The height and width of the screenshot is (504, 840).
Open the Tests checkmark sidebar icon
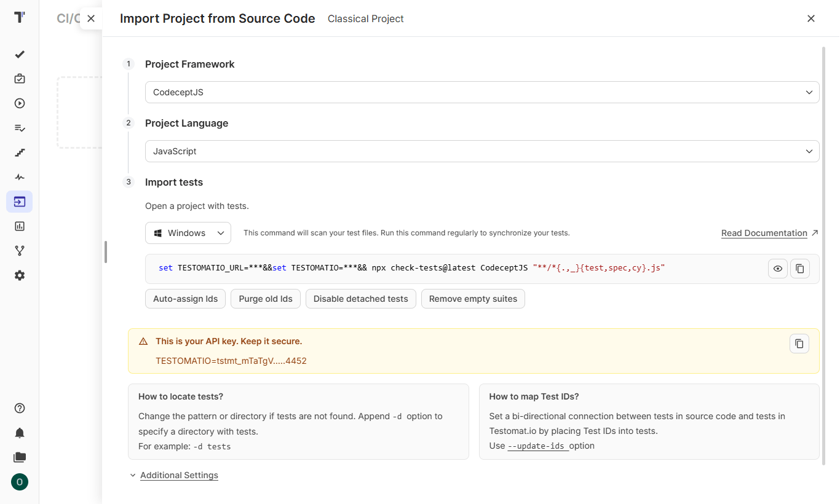20,54
